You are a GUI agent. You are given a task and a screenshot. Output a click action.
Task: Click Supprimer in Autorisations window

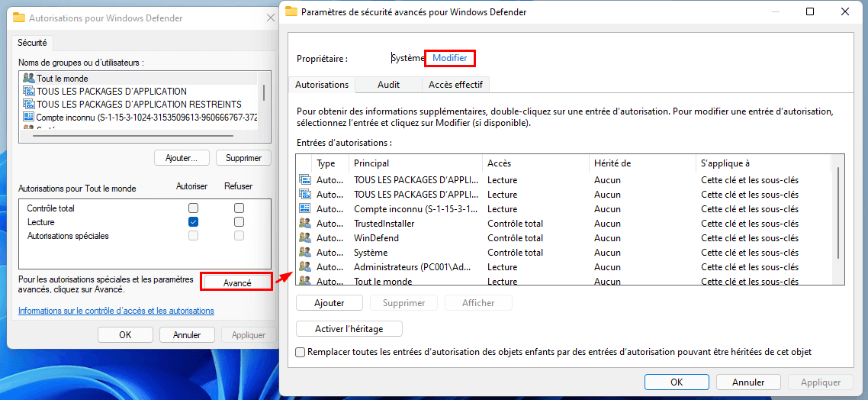(x=243, y=158)
